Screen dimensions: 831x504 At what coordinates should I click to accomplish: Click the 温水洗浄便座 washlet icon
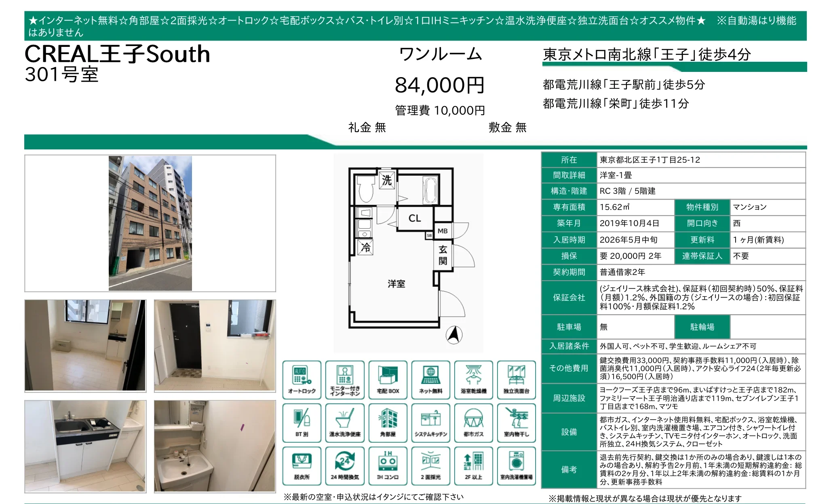coord(344,423)
